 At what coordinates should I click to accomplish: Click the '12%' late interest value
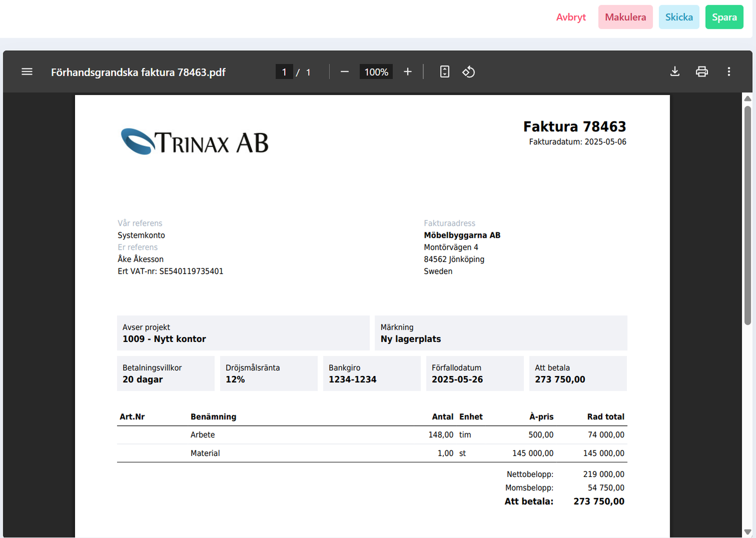(x=235, y=380)
